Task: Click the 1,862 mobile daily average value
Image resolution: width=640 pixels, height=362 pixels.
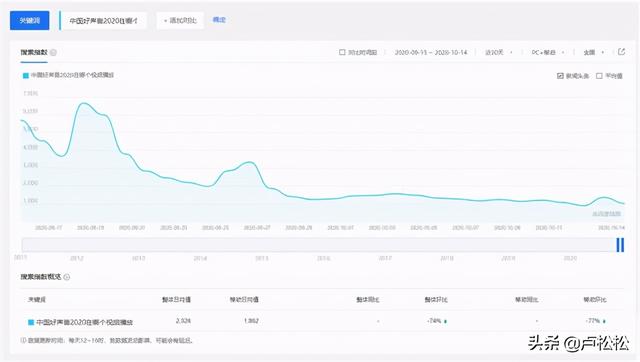Action: (x=251, y=321)
